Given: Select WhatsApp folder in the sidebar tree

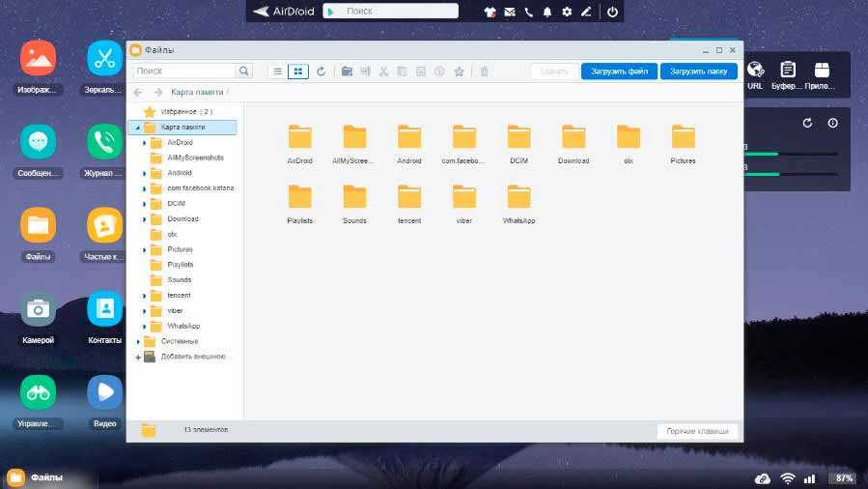Looking at the screenshot, I should click(182, 327).
